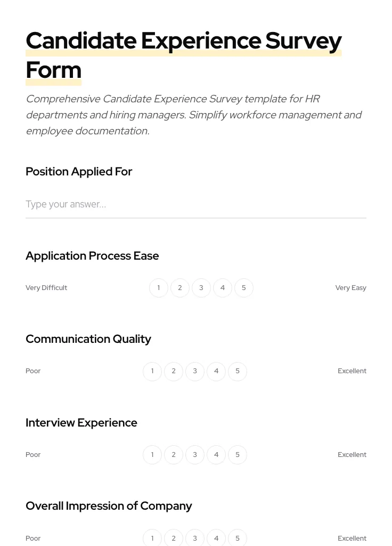The height and width of the screenshot is (546, 392).
Task: Choose rating 4 for Communication Quality
Action: click(x=216, y=371)
